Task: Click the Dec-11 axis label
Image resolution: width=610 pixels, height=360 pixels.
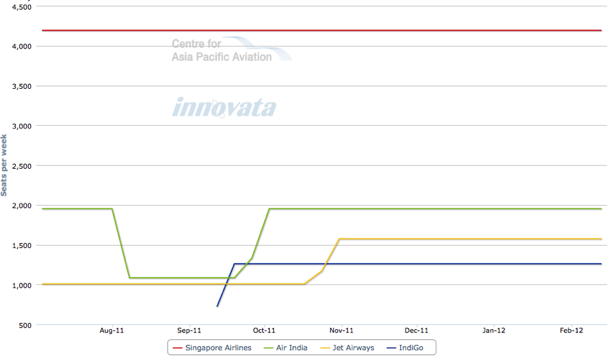Action: [x=416, y=330]
